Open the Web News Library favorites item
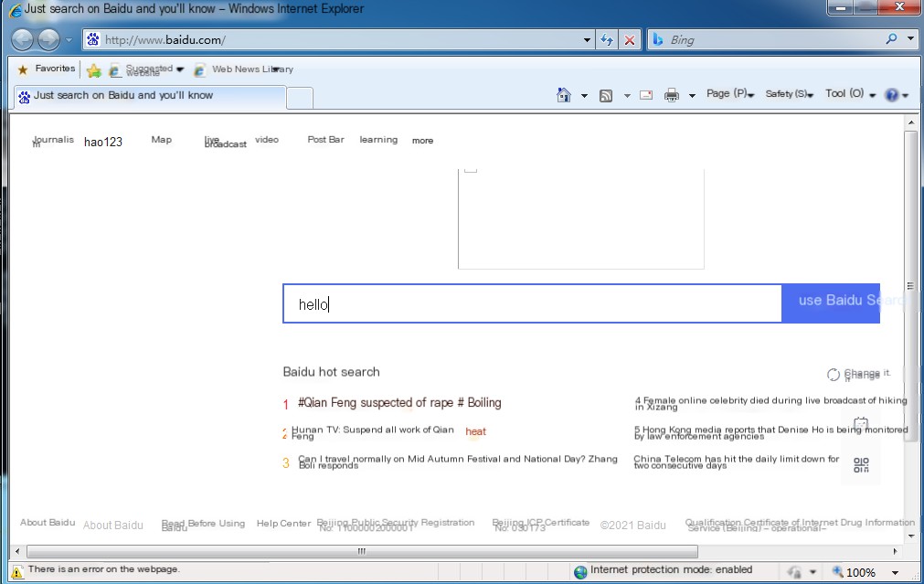 coord(243,69)
